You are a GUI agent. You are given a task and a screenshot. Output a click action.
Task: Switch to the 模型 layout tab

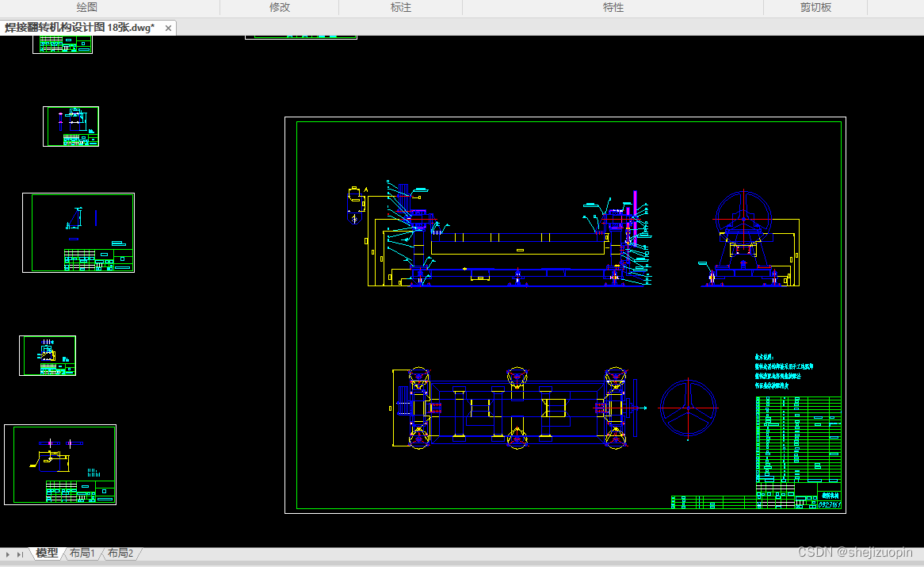click(47, 553)
